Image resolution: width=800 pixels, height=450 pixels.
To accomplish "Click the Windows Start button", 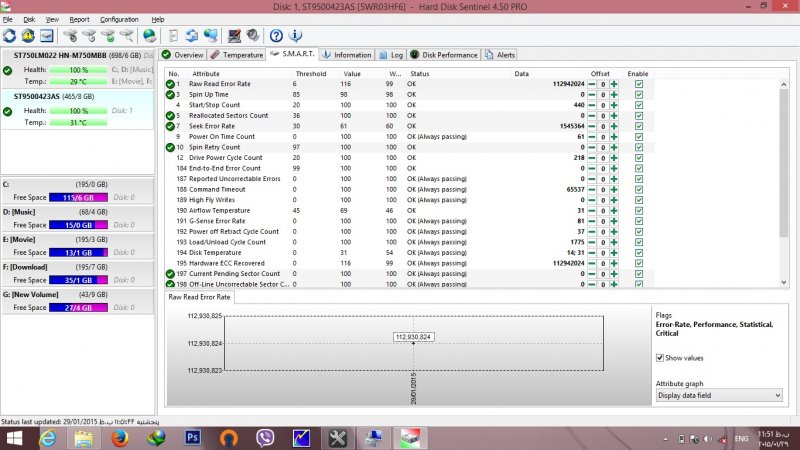I will (14, 438).
